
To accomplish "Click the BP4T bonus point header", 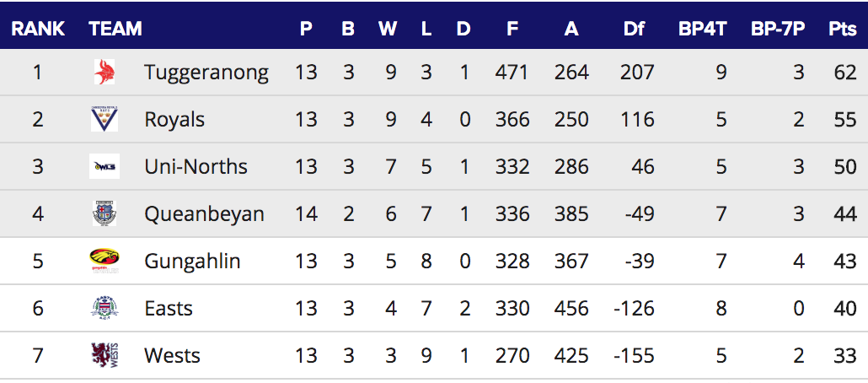I will click(x=703, y=30).
